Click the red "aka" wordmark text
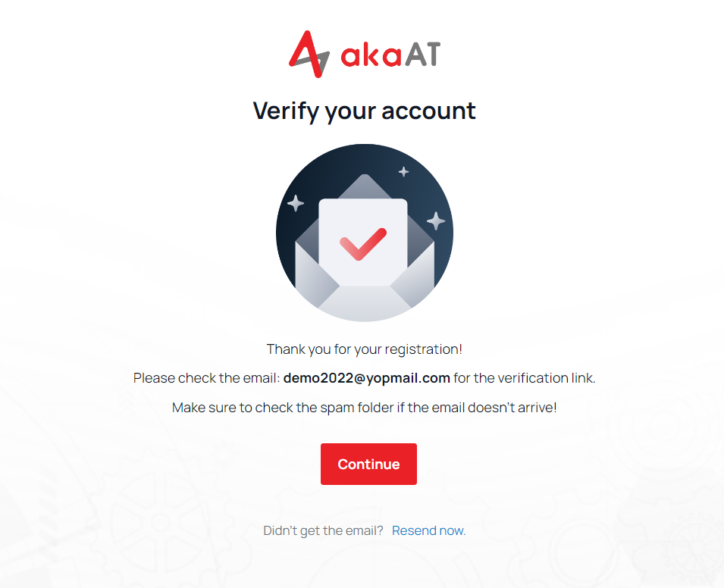The width and height of the screenshot is (724, 588). [370, 55]
